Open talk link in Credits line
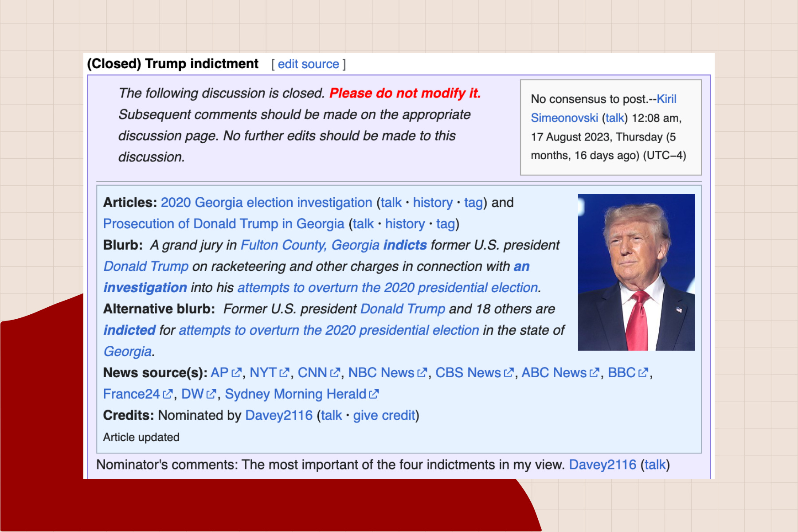Image resolution: width=798 pixels, height=532 pixels. (332, 415)
